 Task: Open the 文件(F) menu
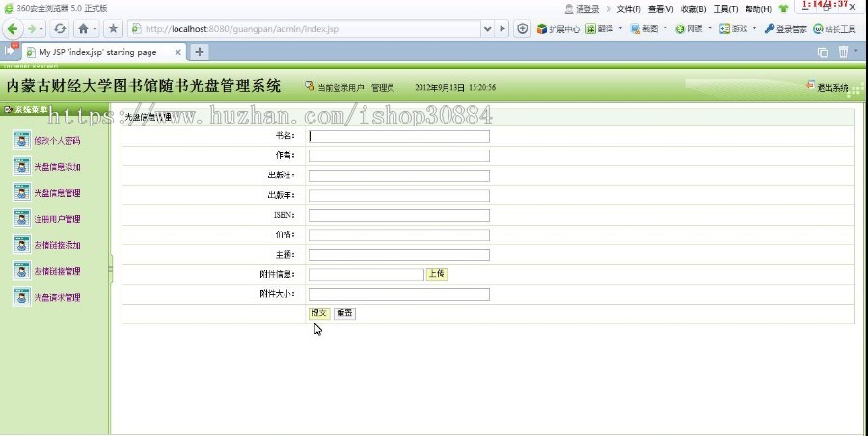coord(629,9)
